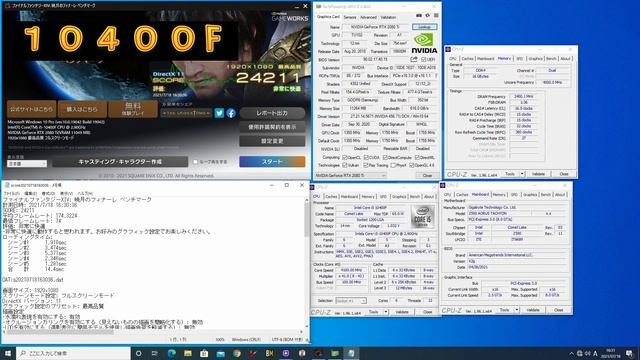The width and height of the screenshot is (640, 360).
Task: Click the GPU-Z refresh icon
Action: click(x=427, y=16)
